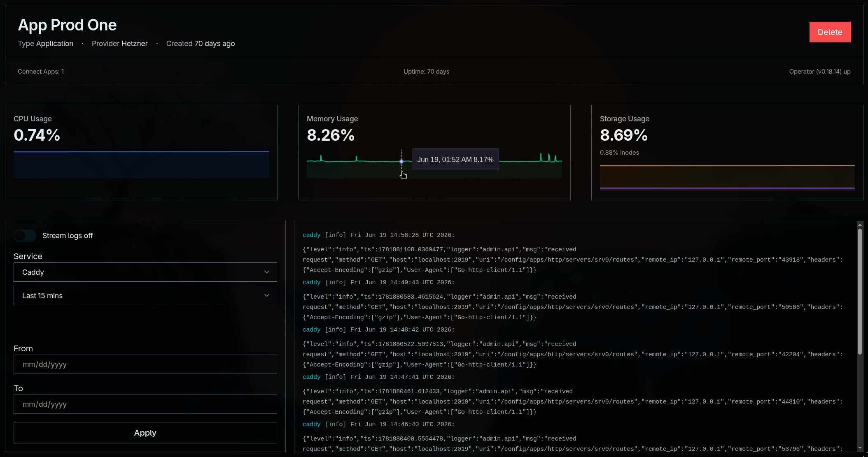Click the chevron icon on Caddy dropdown
The image size is (868, 457).
[x=267, y=272]
